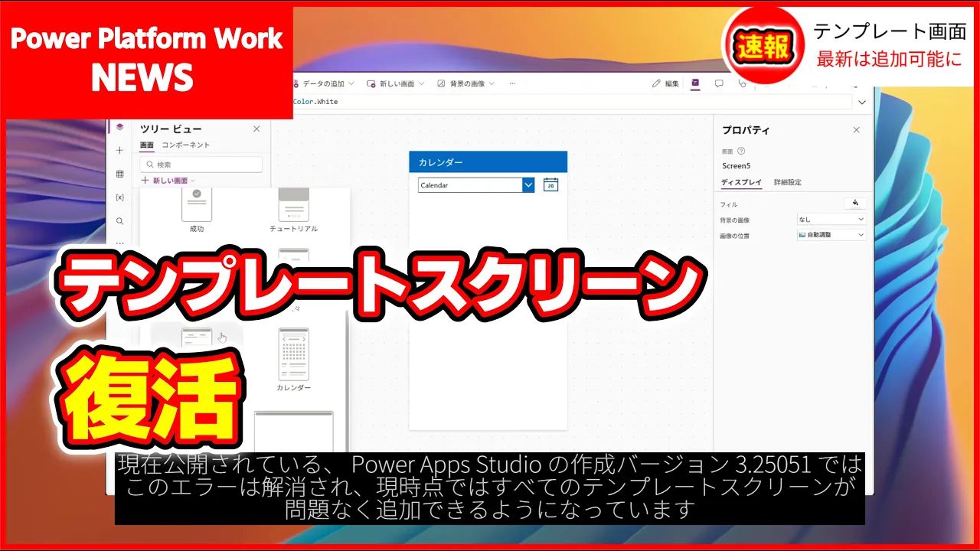Click the blue カレンダー header on canvas

click(488, 162)
